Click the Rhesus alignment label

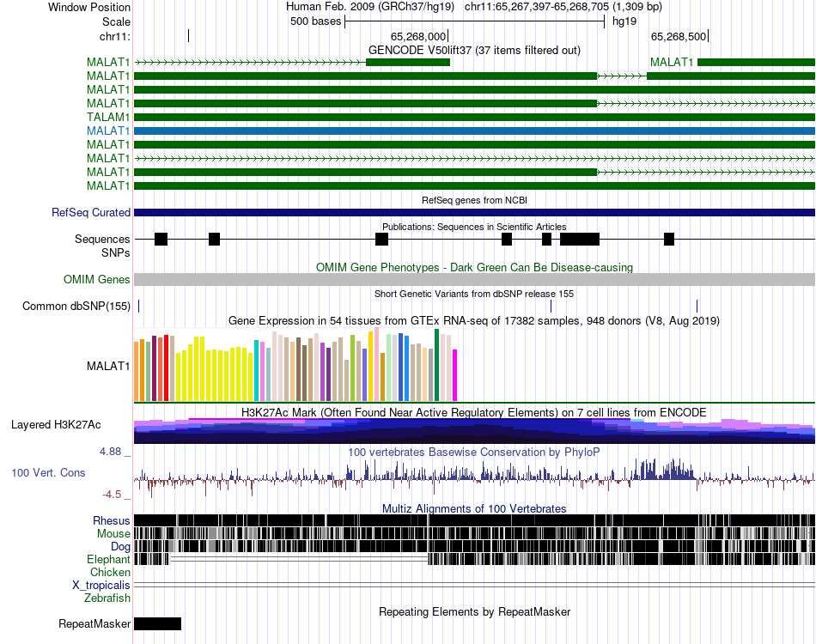coord(112,520)
